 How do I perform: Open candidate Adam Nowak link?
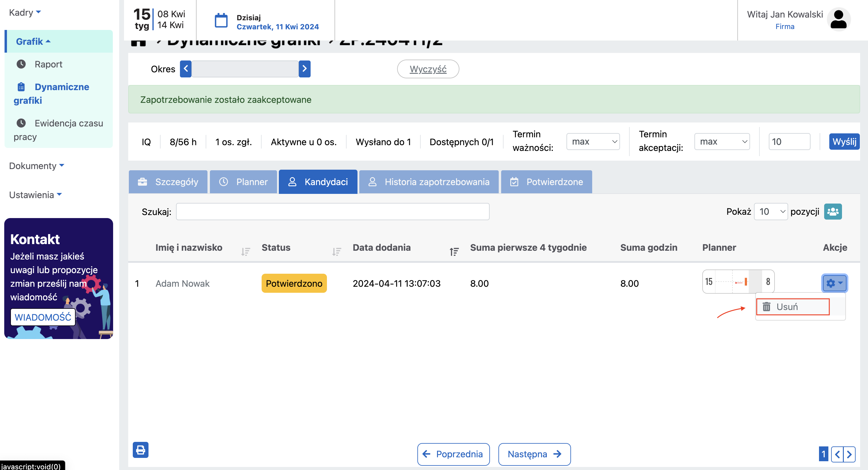182,283
